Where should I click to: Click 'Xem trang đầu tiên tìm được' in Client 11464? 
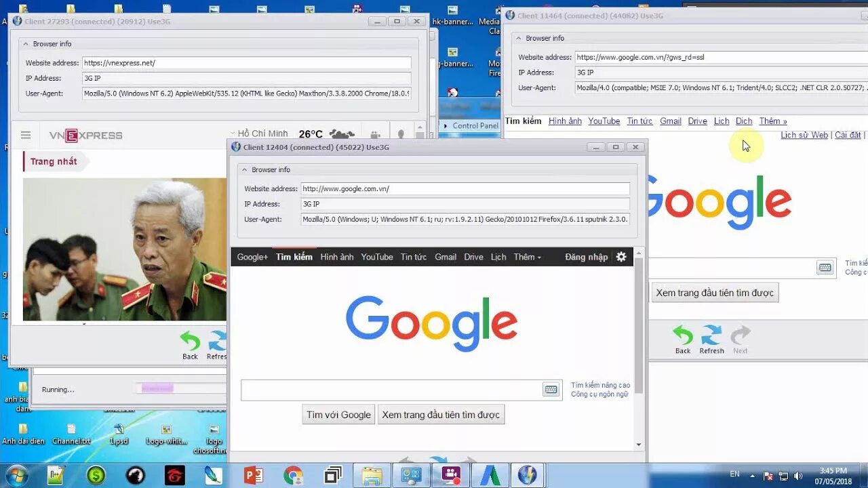pos(715,293)
